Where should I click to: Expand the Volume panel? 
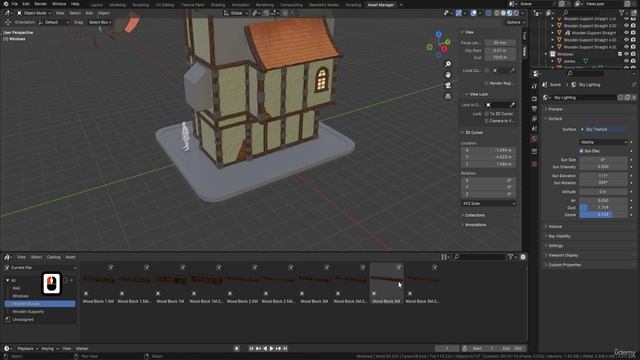555,227
